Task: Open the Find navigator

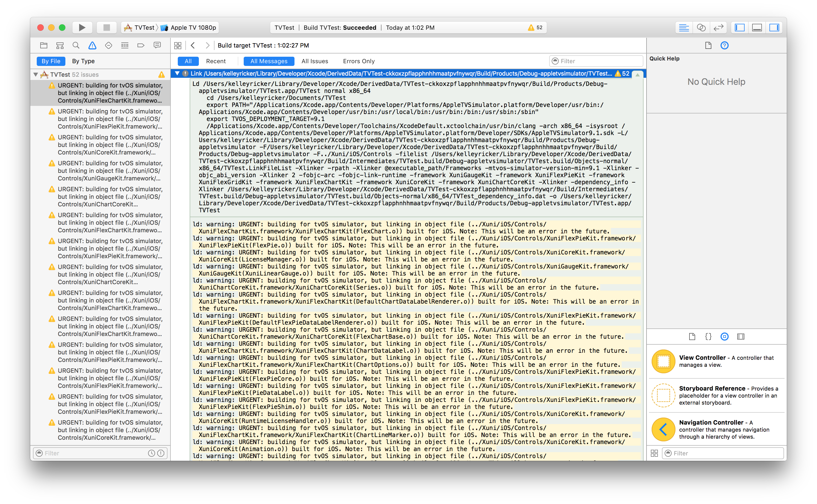Action: click(x=76, y=45)
